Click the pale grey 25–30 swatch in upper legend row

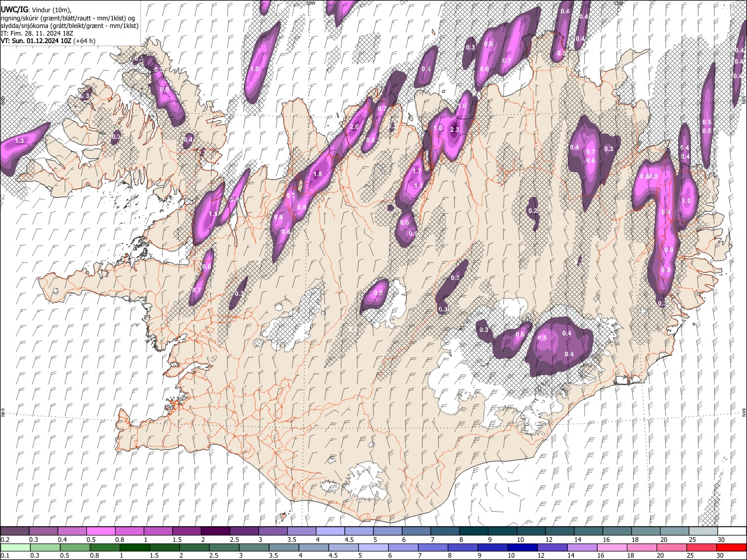(703, 531)
